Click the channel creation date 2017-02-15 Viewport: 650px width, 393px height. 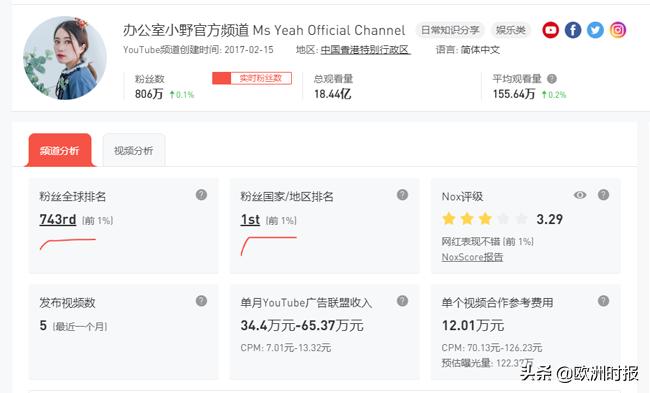click(249, 50)
